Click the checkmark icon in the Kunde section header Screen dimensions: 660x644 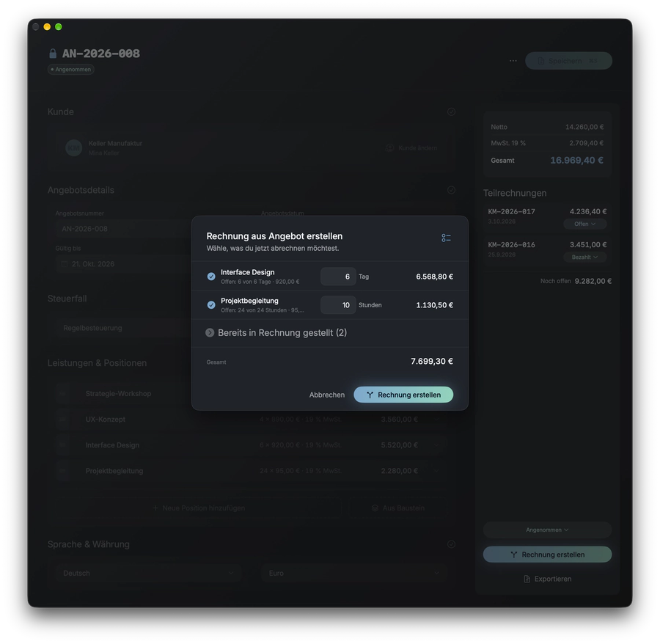[x=451, y=111]
